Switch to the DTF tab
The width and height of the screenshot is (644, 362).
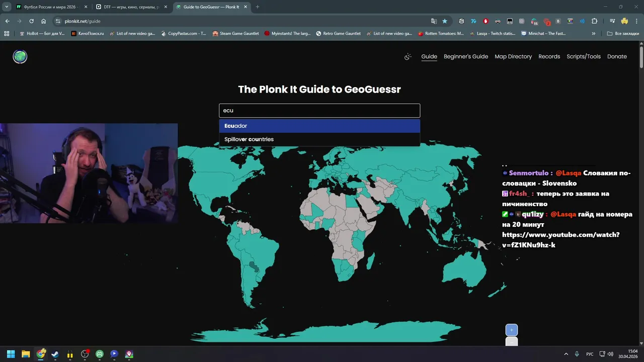pos(132,7)
